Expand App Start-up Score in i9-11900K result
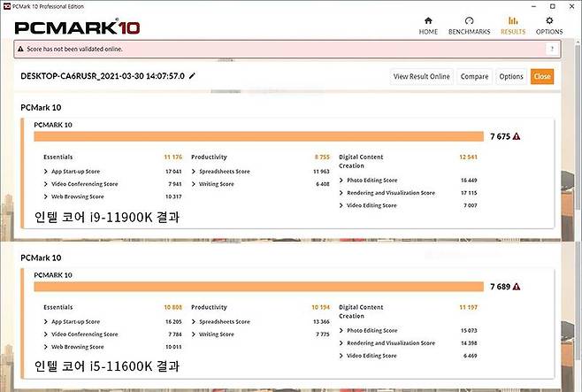Viewport: 582px width, 392px height. pyautogui.click(x=46, y=172)
